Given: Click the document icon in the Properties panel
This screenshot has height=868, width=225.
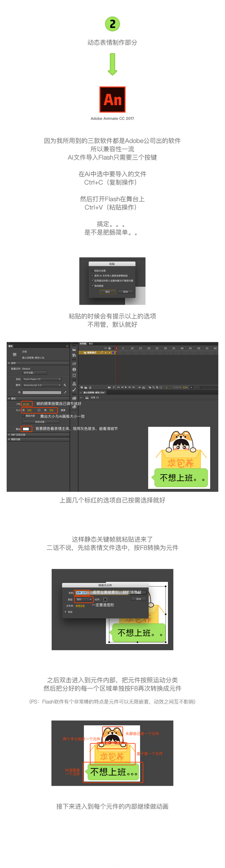Looking at the screenshot, I should (15, 354).
